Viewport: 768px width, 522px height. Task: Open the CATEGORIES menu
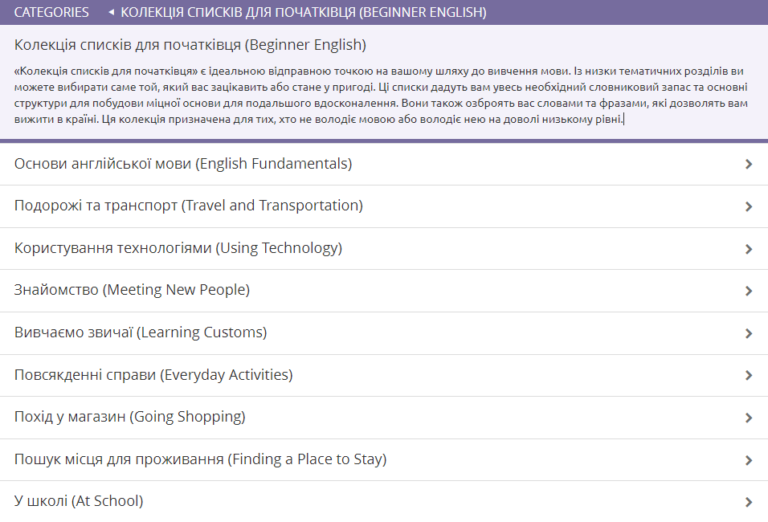[x=51, y=13]
